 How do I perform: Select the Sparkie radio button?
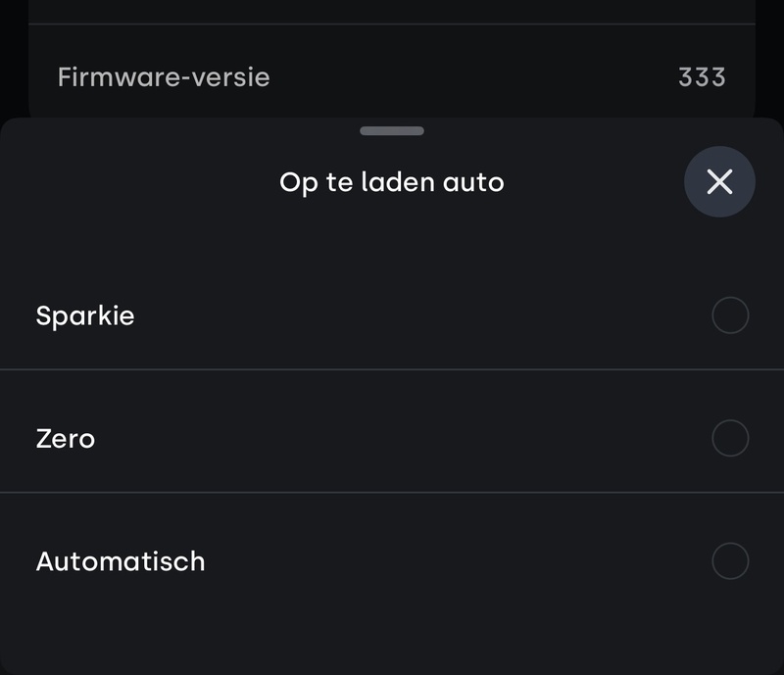730,315
